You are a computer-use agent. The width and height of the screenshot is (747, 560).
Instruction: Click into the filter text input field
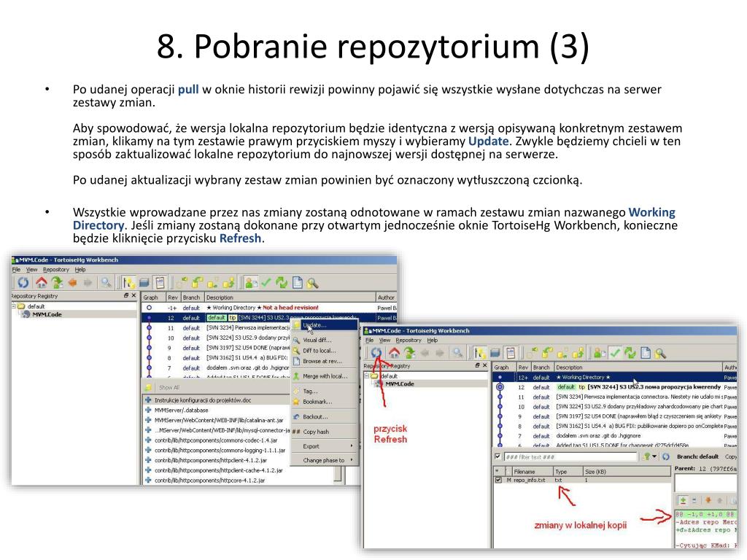[x=570, y=456]
